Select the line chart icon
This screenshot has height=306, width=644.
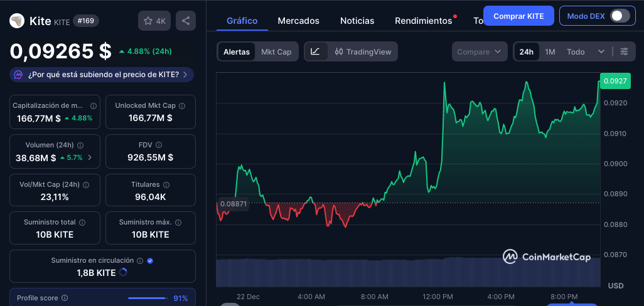(315, 51)
